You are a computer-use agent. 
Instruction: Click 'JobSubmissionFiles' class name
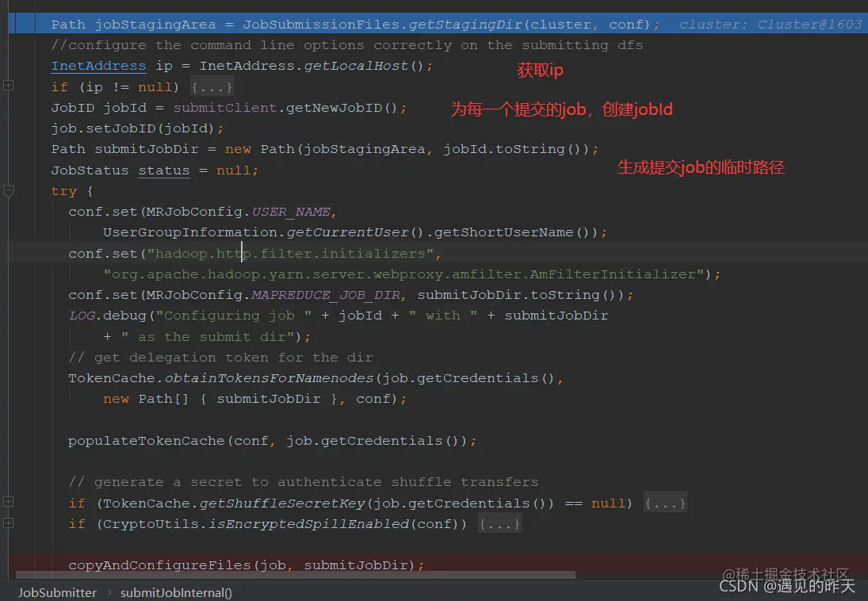pos(321,25)
